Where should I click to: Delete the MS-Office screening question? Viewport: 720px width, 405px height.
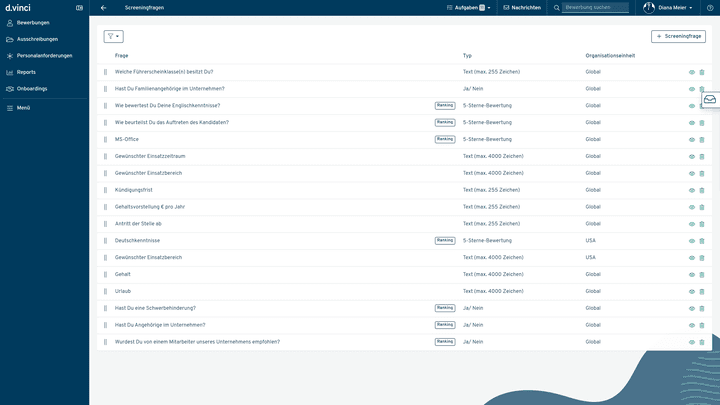[x=702, y=139]
